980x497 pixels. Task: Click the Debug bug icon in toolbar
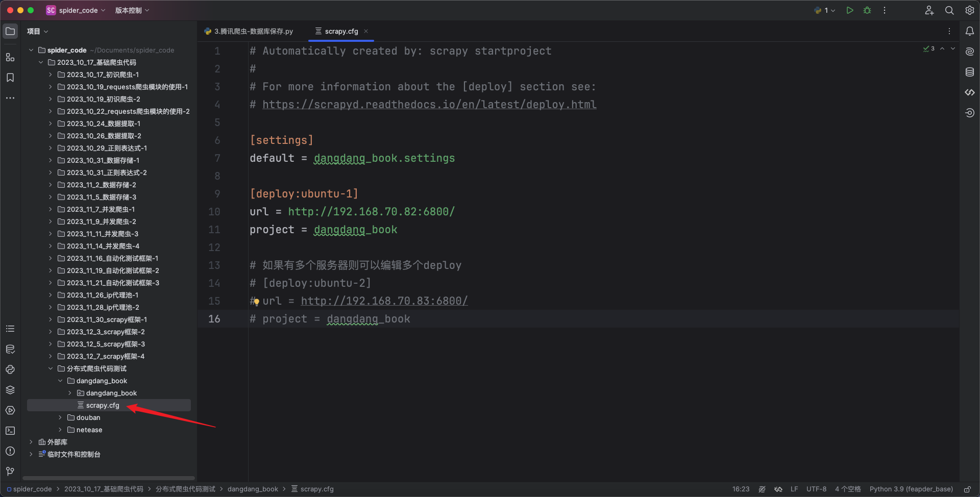pos(867,10)
